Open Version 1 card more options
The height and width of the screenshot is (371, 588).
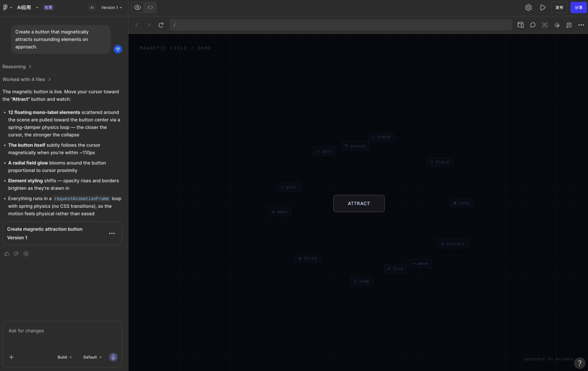point(112,233)
